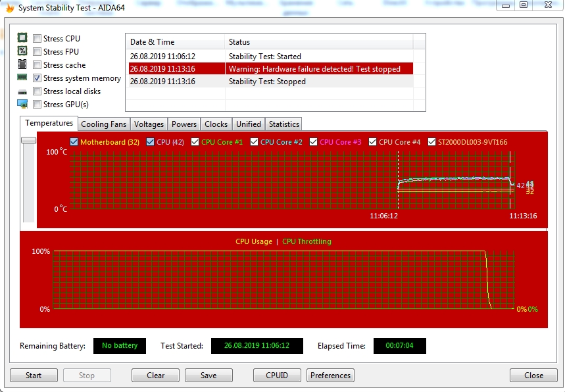
Task: Toggle CPU Core #4 graph checkbox
Action: point(372,142)
